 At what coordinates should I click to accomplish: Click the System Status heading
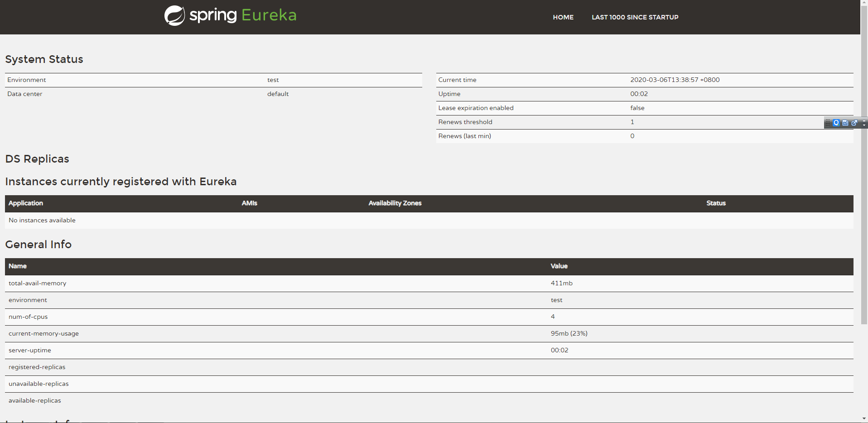pos(44,59)
